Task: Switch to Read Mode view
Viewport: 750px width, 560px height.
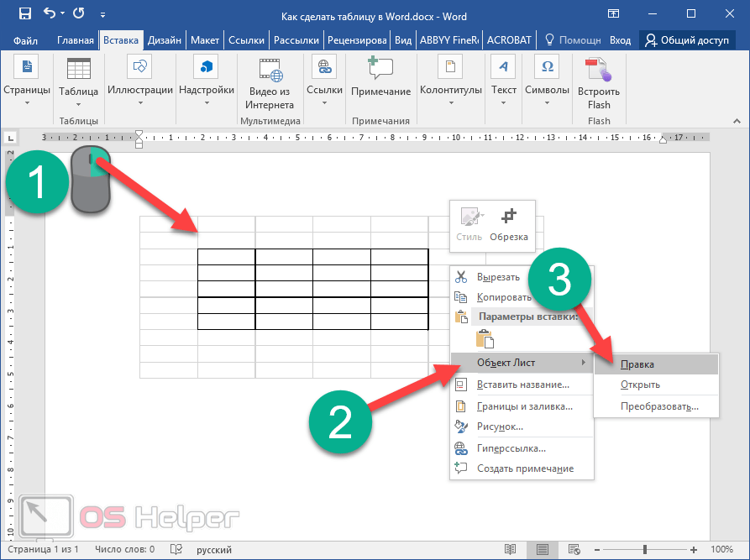Action: click(x=509, y=549)
